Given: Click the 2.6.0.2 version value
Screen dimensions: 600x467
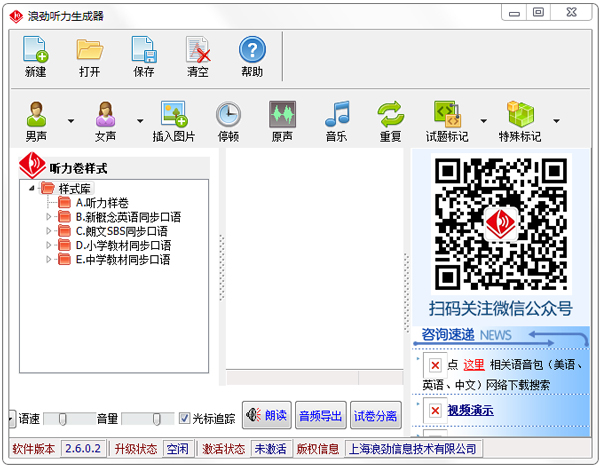Looking at the screenshot, I should coord(83,448).
